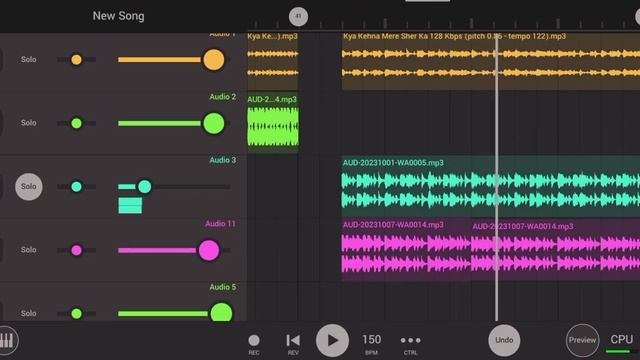Open the 150 BPM tempo setting
640x360 pixels.
[371, 343]
